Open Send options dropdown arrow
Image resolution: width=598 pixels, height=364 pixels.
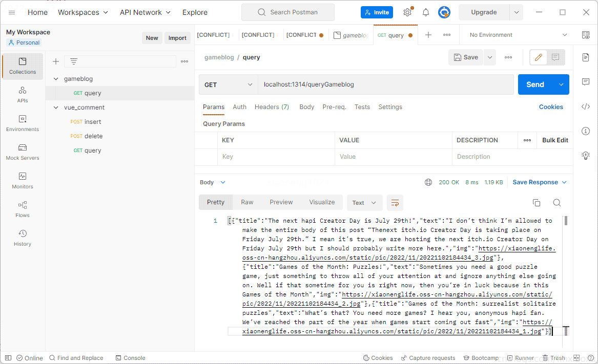click(561, 84)
